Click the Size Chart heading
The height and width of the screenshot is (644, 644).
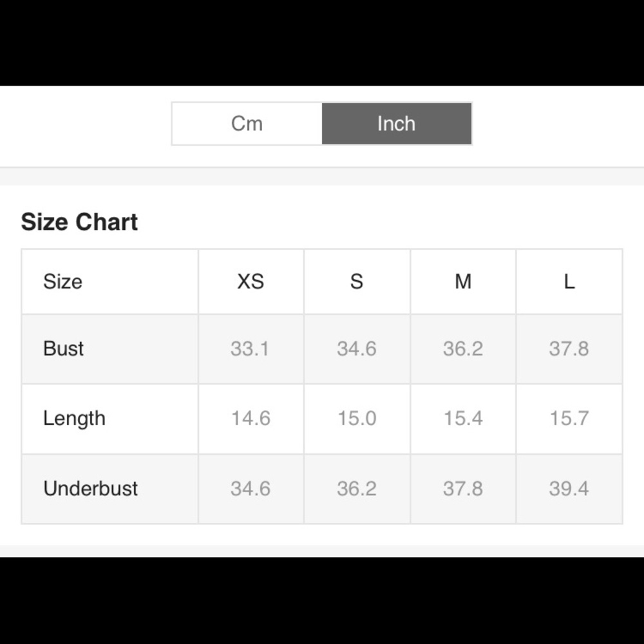(x=79, y=222)
